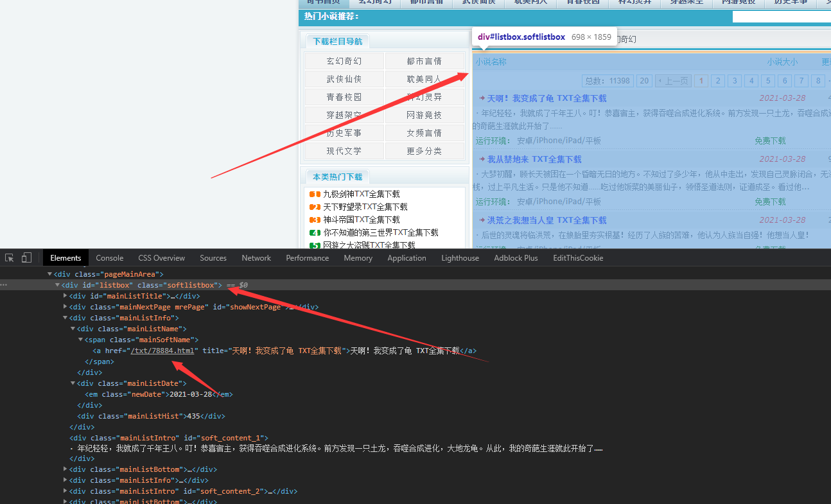Activate the DevTools inspect element picker icon

pos(10,257)
